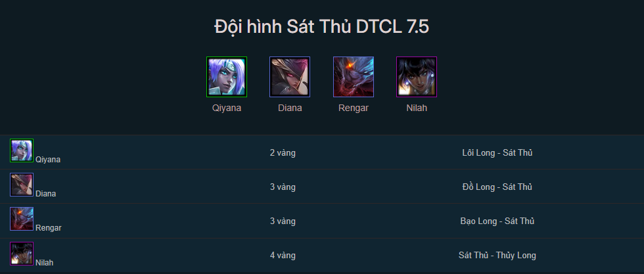Click the Rengar name label under top portrait
This screenshot has width=644, height=274.
[354, 108]
